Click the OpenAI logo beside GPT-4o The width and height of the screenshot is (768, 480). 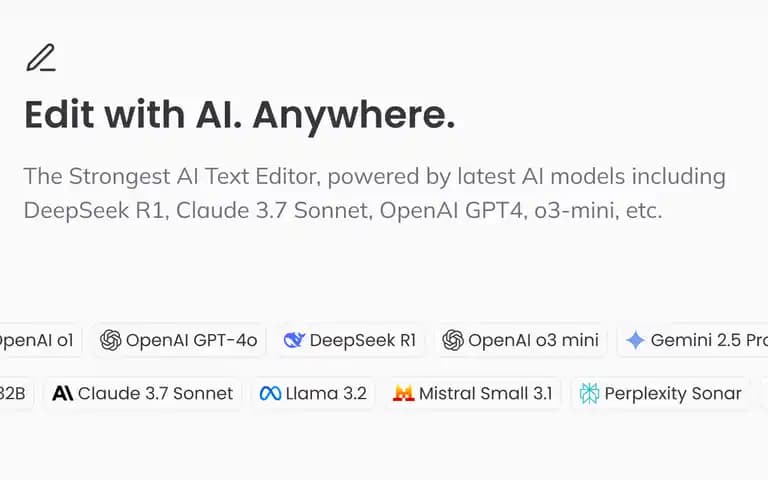click(x=111, y=340)
